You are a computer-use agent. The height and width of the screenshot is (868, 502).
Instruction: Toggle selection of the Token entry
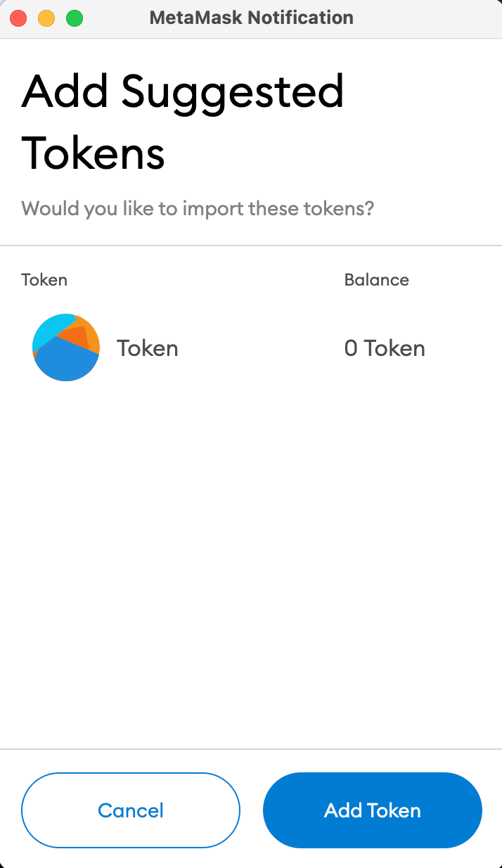tap(148, 347)
